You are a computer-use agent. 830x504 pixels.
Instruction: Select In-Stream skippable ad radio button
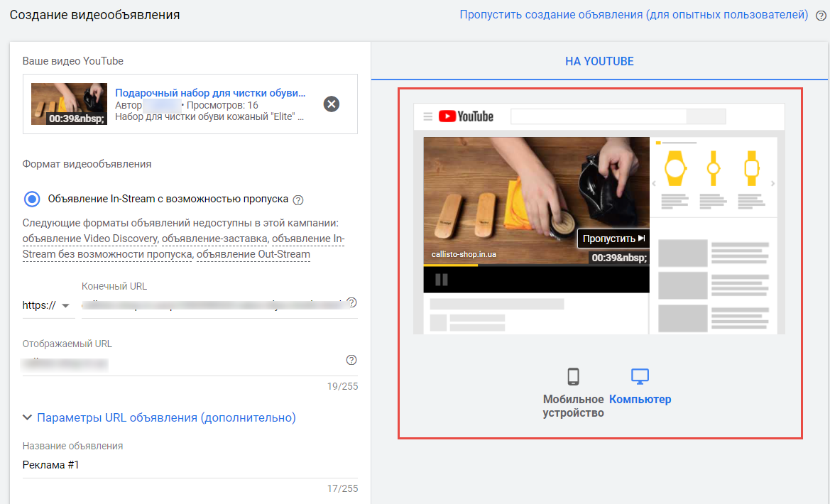tap(32, 199)
